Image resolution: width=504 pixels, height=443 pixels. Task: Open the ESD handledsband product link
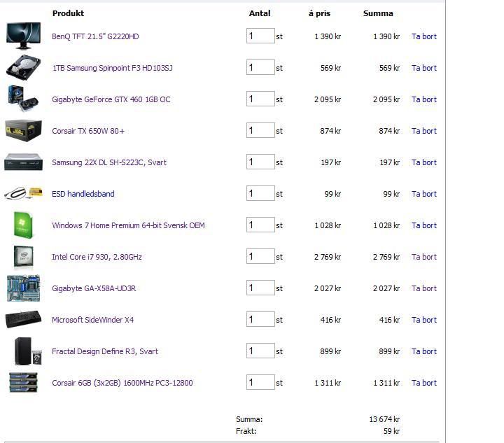click(x=83, y=194)
